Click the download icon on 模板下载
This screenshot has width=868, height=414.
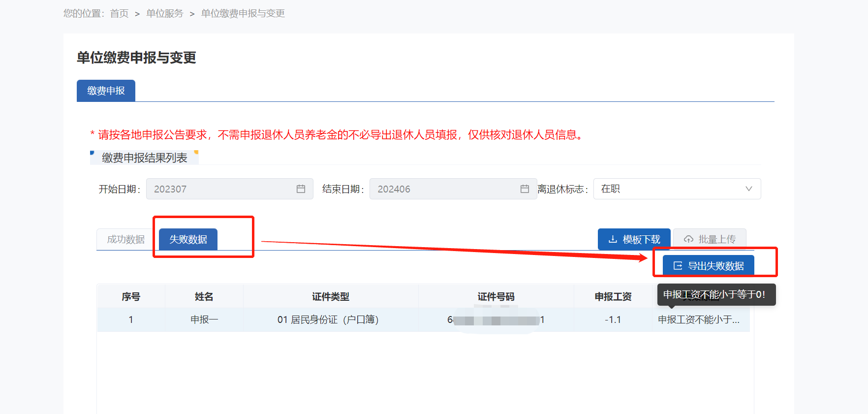(x=613, y=239)
